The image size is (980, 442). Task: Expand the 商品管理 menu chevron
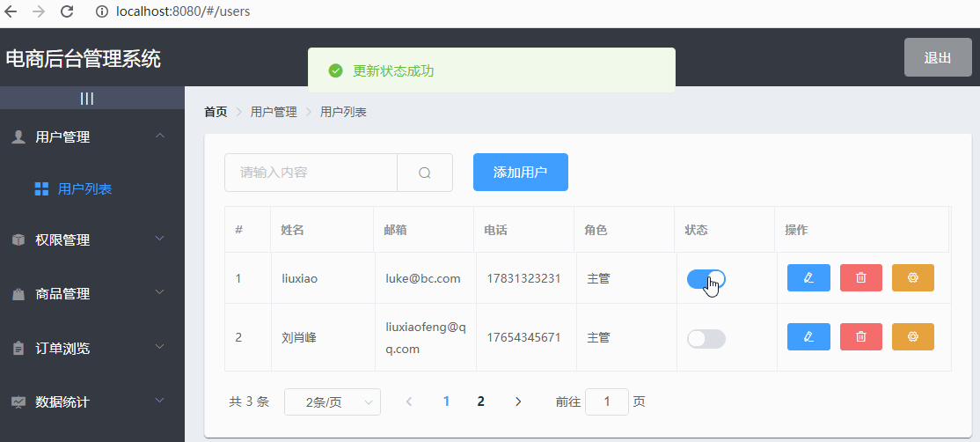[x=160, y=292]
